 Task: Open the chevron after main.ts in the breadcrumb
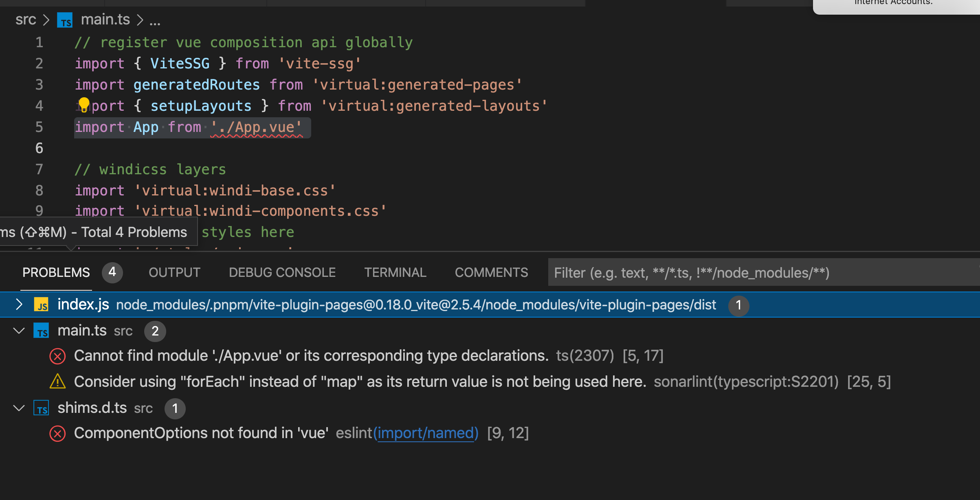tap(140, 20)
